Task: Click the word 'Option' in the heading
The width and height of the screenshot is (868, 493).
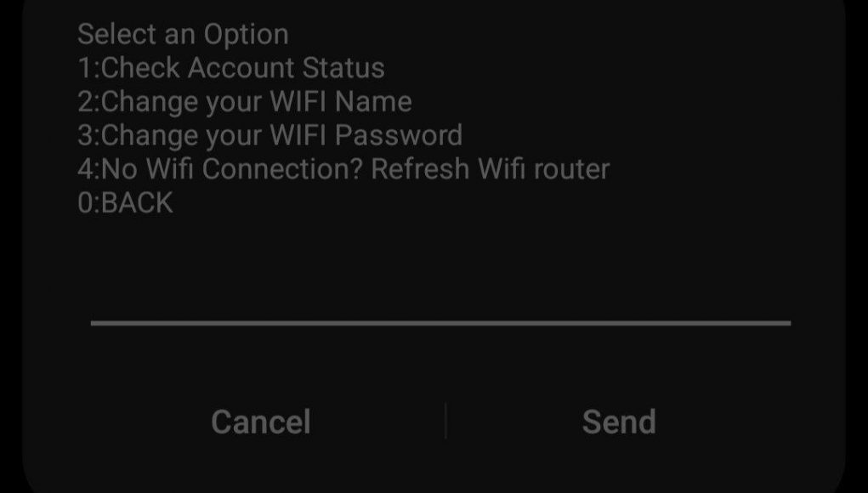Action: click(247, 36)
